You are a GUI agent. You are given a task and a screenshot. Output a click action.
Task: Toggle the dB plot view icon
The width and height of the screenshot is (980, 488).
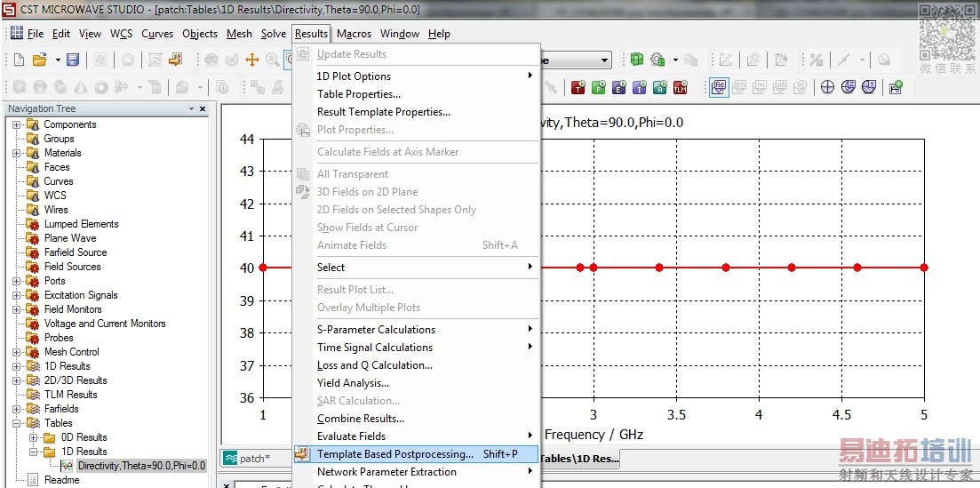pyautogui.click(x=780, y=88)
